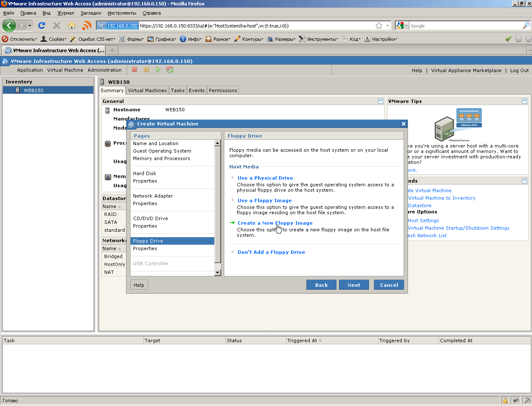Open the Отключить web developer menu
The width and height of the screenshot is (532, 406).
[20, 39]
